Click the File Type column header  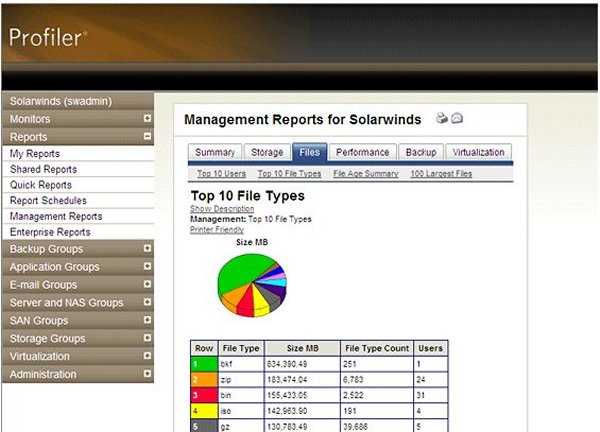(241, 348)
